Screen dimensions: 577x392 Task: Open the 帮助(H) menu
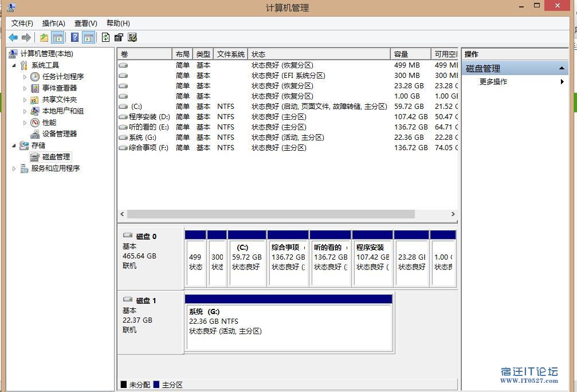click(118, 23)
